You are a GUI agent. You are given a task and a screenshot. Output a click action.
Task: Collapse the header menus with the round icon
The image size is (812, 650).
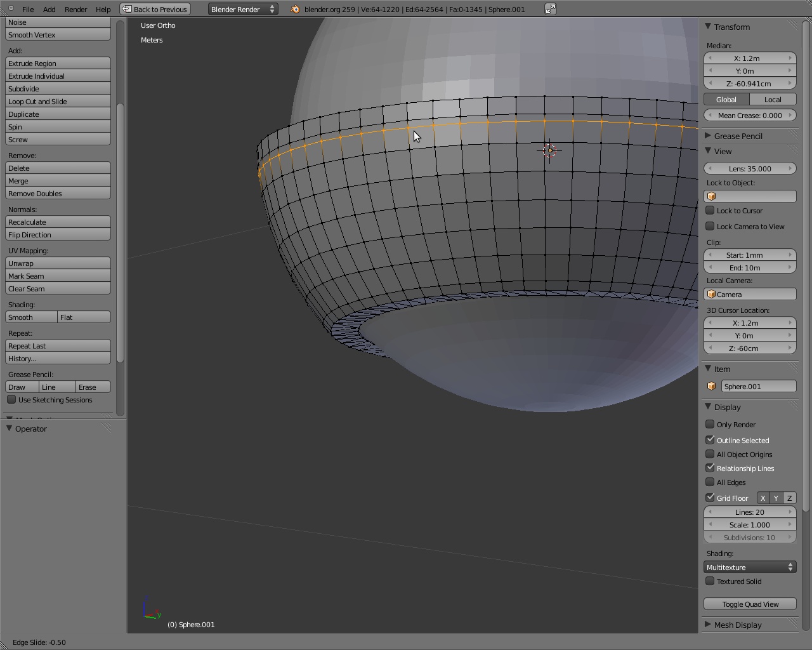pyautogui.click(x=11, y=9)
